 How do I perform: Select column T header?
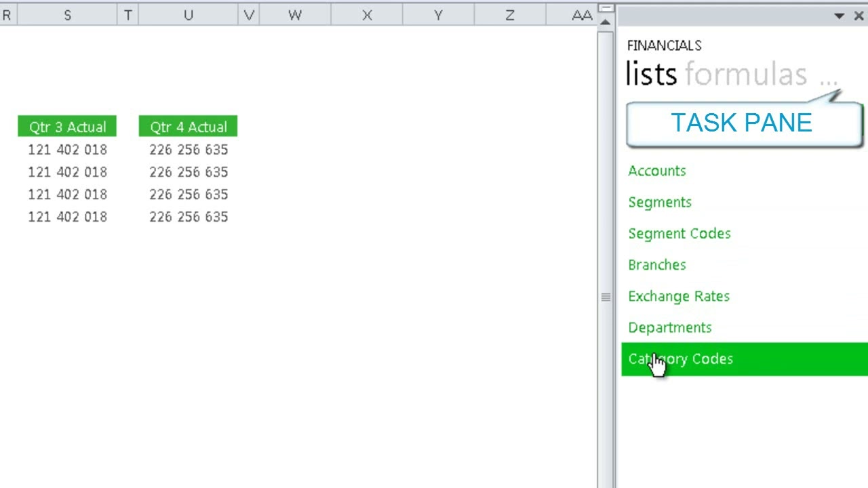(x=127, y=15)
